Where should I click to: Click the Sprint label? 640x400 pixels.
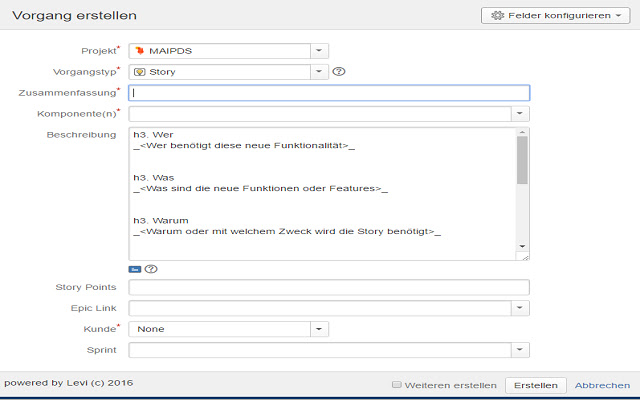pyautogui.click(x=102, y=350)
